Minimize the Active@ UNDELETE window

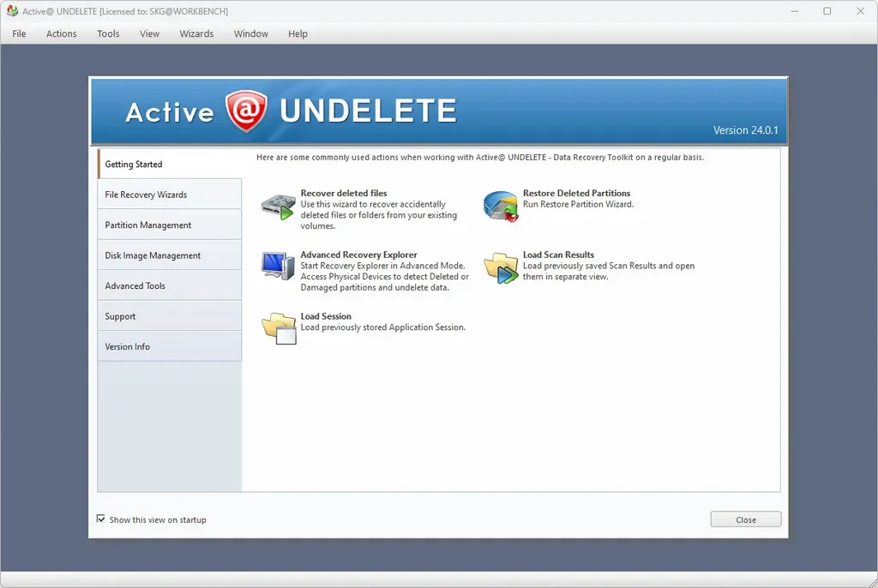[794, 11]
